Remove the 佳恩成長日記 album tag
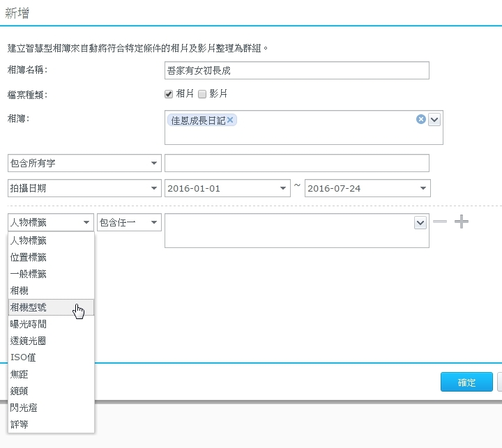Screen dimensions: 502x448 click(231, 120)
